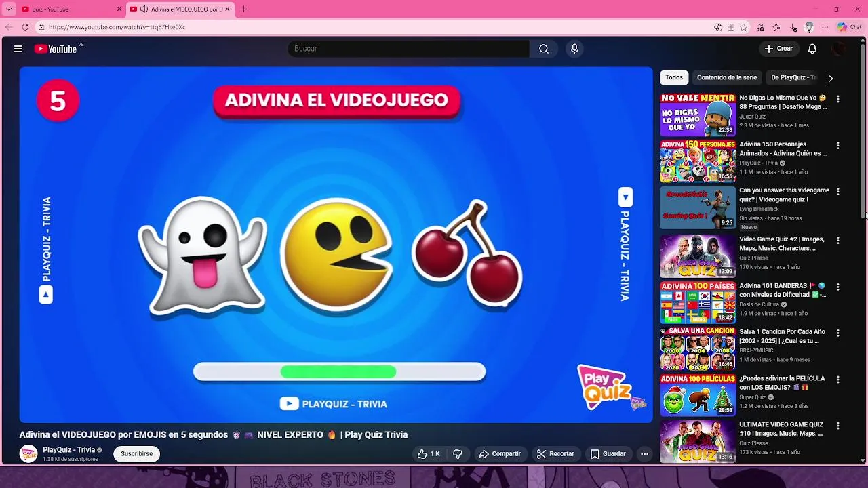Open options for Adivina 150 Personajes video

click(x=838, y=146)
